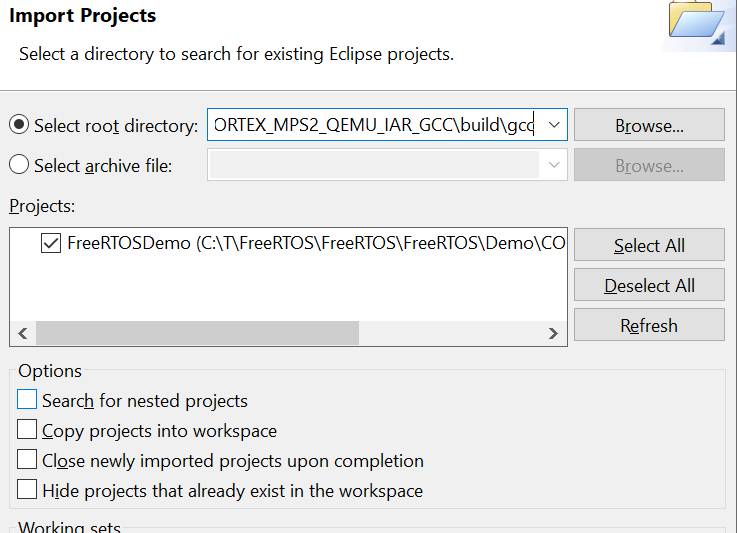Click the Import Projects folder icon
737x533 pixels.
[x=698, y=24]
